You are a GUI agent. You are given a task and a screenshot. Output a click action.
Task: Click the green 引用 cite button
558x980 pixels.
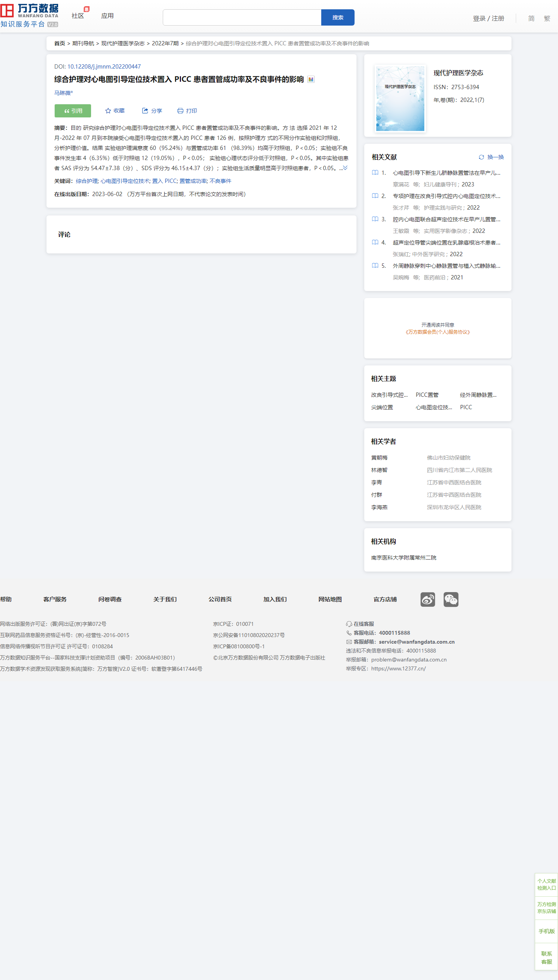coord(73,111)
